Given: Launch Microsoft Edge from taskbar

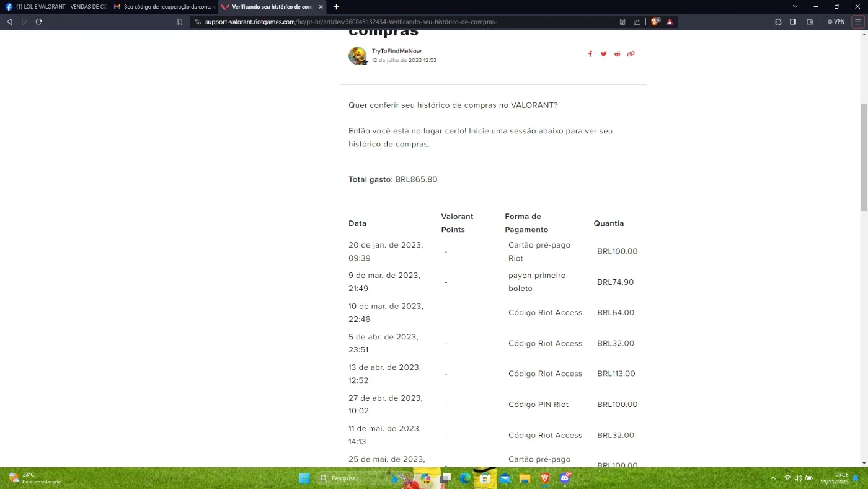Looking at the screenshot, I should click(x=465, y=478).
